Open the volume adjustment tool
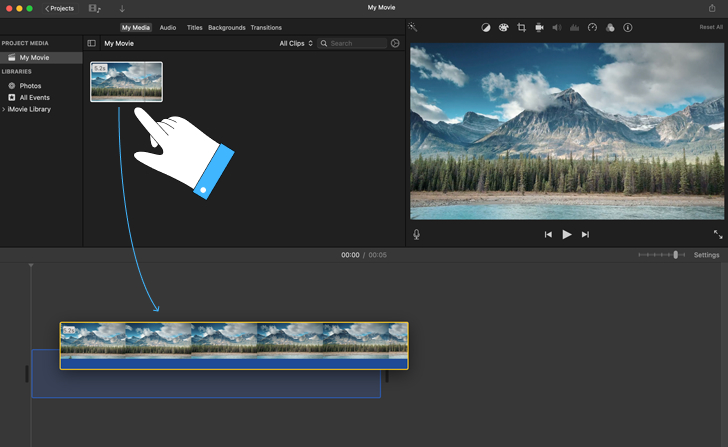Viewport: 728px width, 447px height. (x=557, y=27)
